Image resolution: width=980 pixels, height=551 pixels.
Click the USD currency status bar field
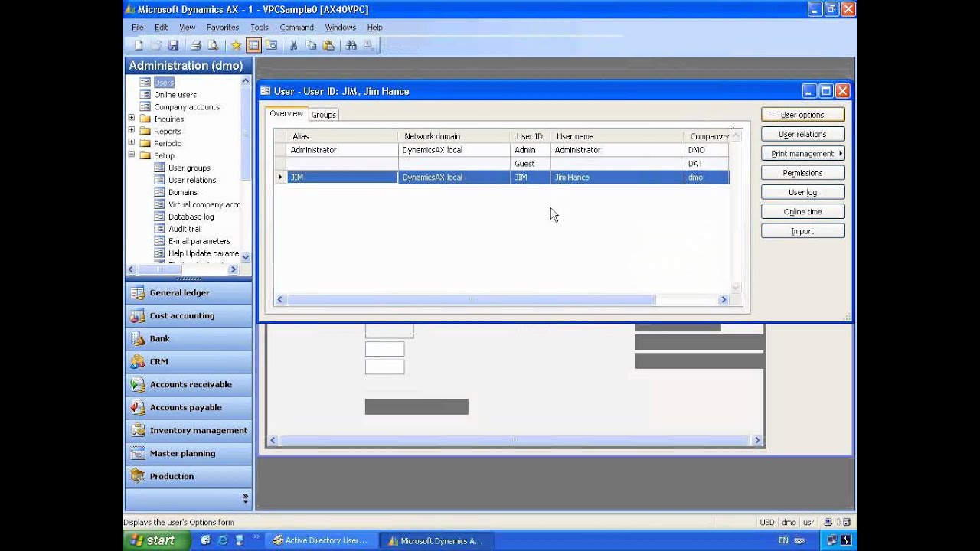pos(766,523)
